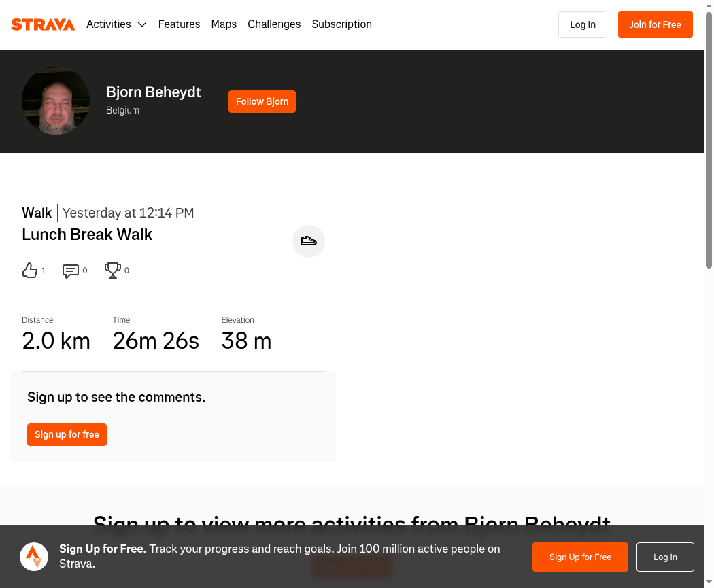Click the Belgium location text
This screenshot has width=714, height=588.
pyautogui.click(x=122, y=110)
